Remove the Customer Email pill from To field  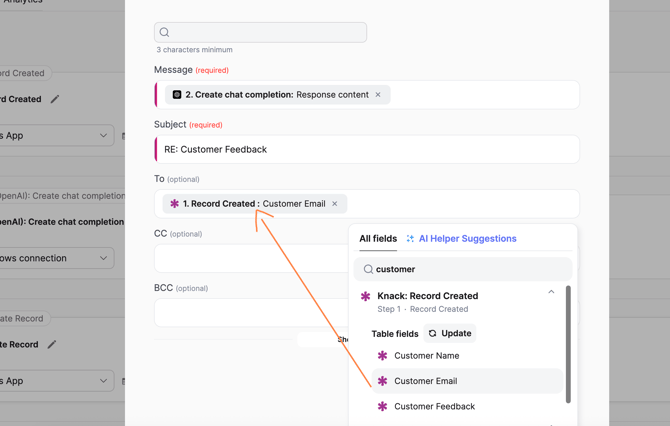[335, 204]
